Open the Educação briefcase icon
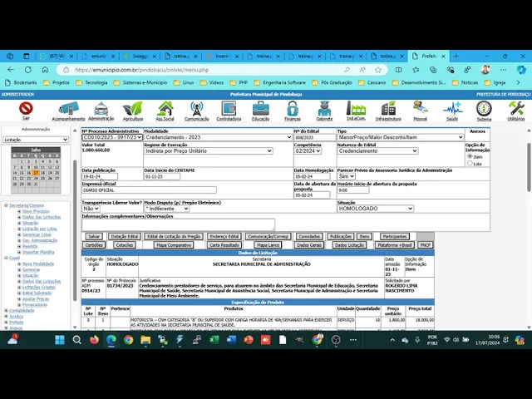532x399 pixels. (x=260, y=109)
